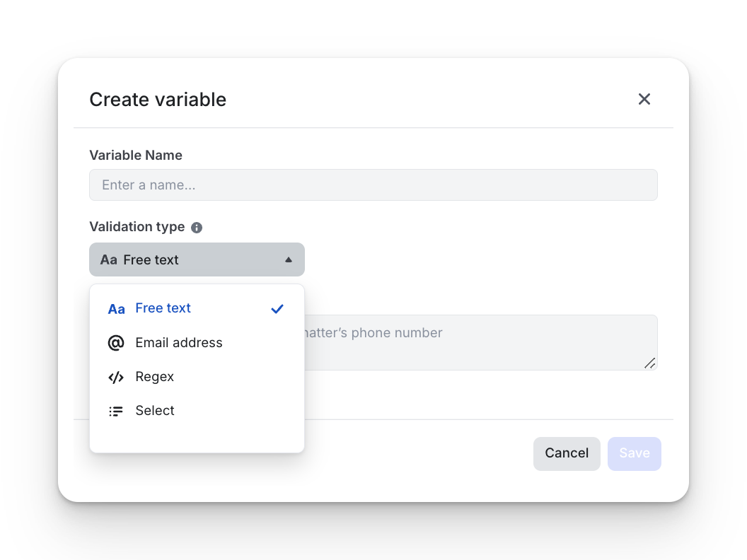The width and height of the screenshot is (747, 560).
Task: Close the Create variable dialog with X
Action: [x=644, y=99]
